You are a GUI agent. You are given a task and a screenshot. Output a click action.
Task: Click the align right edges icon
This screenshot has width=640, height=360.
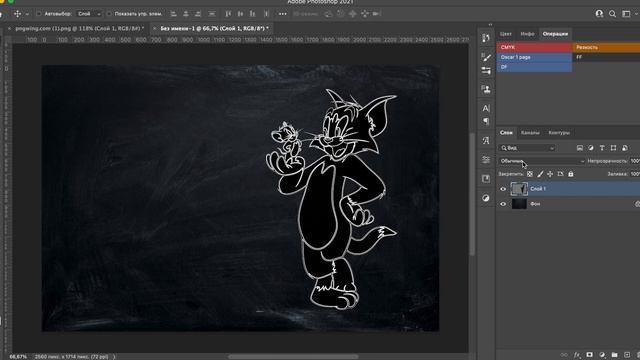[x=198, y=14]
